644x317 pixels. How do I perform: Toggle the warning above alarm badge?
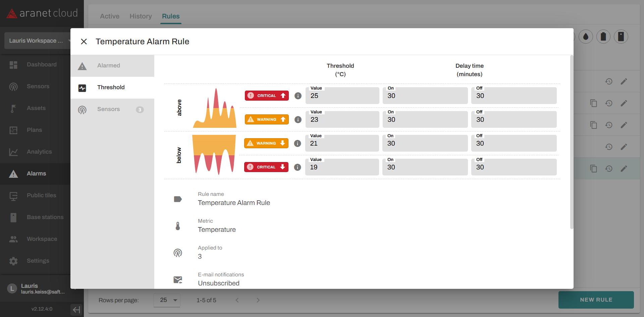click(267, 119)
